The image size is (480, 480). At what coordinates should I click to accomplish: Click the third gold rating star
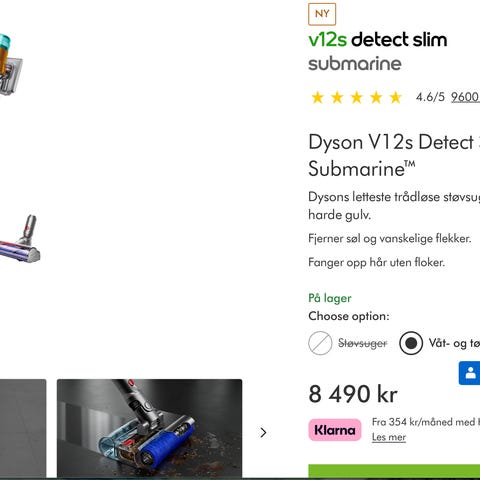pyautogui.click(x=357, y=98)
